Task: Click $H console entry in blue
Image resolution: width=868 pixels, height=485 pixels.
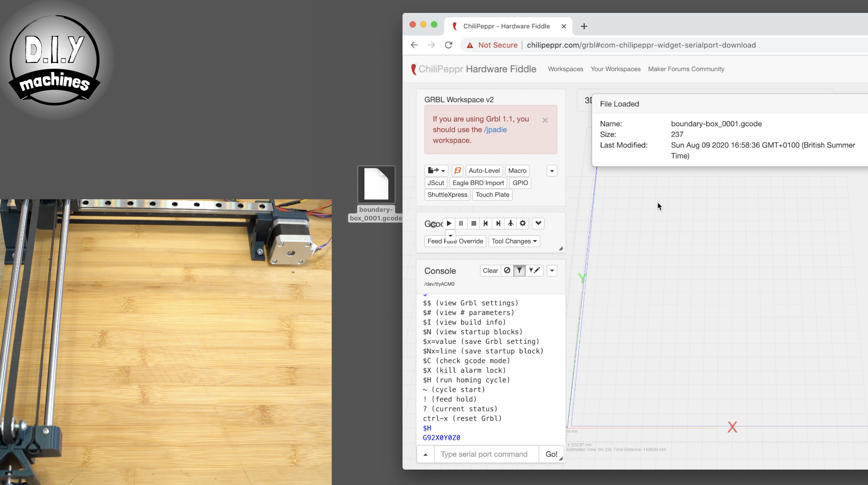Action: point(427,428)
